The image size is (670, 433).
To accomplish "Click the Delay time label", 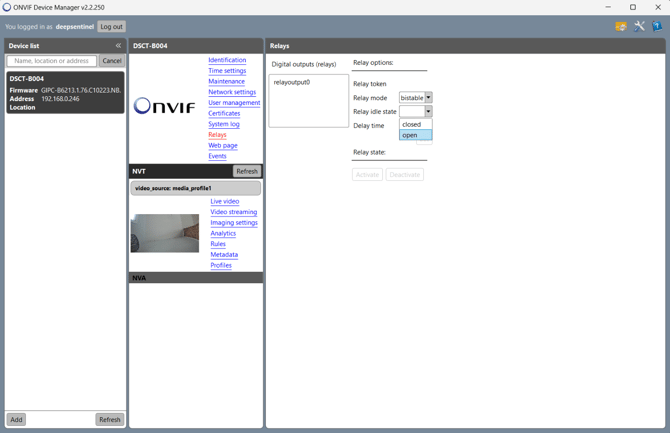I will pos(369,126).
